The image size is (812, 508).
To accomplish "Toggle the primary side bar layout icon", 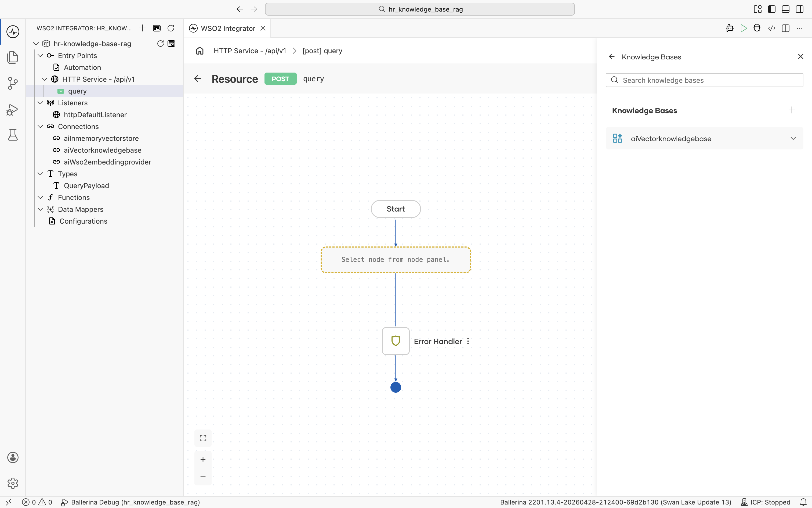I will pos(772,9).
